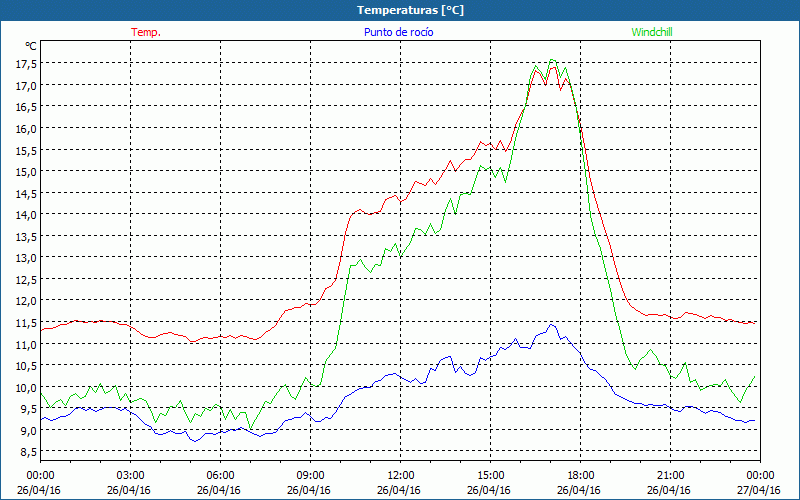The height and width of the screenshot is (500, 800).
Task: Select the green Windchill legend label
Action: (x=652, y=32)
